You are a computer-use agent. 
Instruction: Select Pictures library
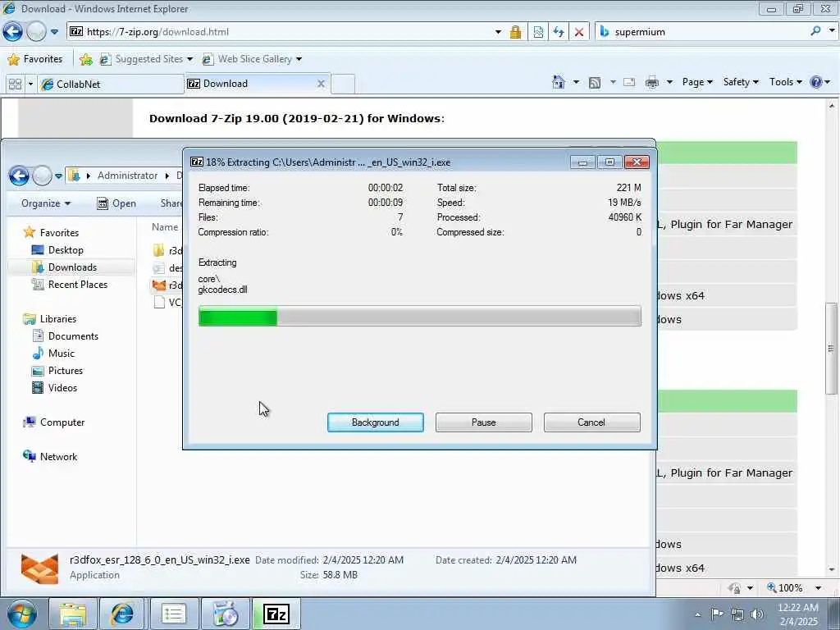pos(57,371)
